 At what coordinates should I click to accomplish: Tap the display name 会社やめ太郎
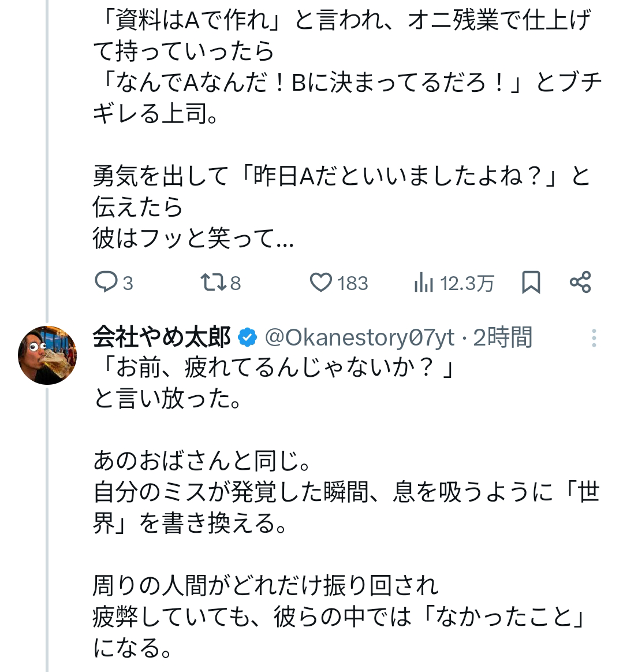click(162, 337)
